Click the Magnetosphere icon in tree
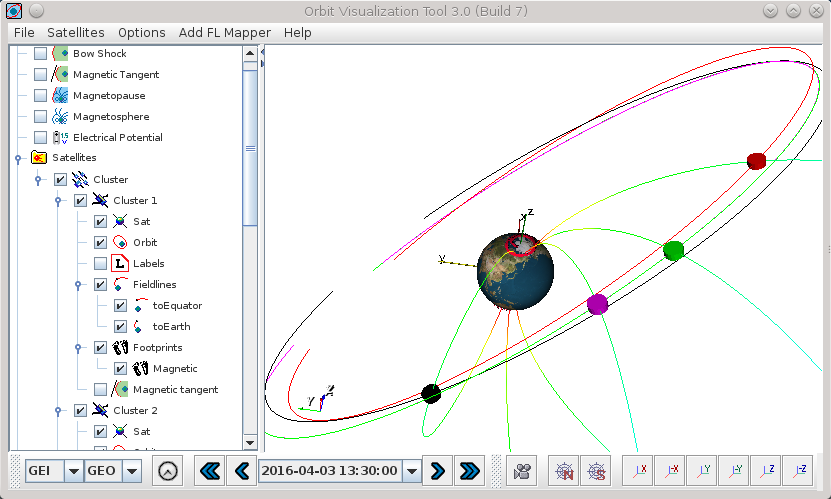831x499 pixels. (x=60, y=117)
